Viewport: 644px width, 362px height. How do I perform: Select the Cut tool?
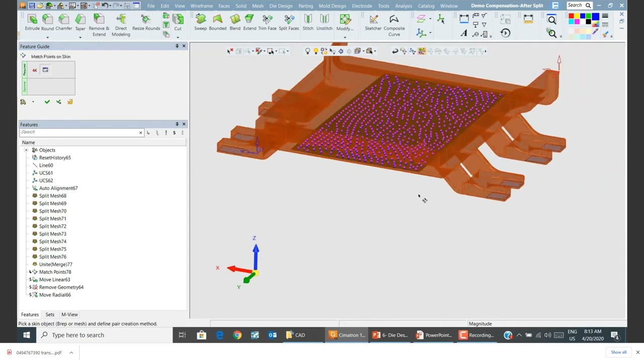178,23
